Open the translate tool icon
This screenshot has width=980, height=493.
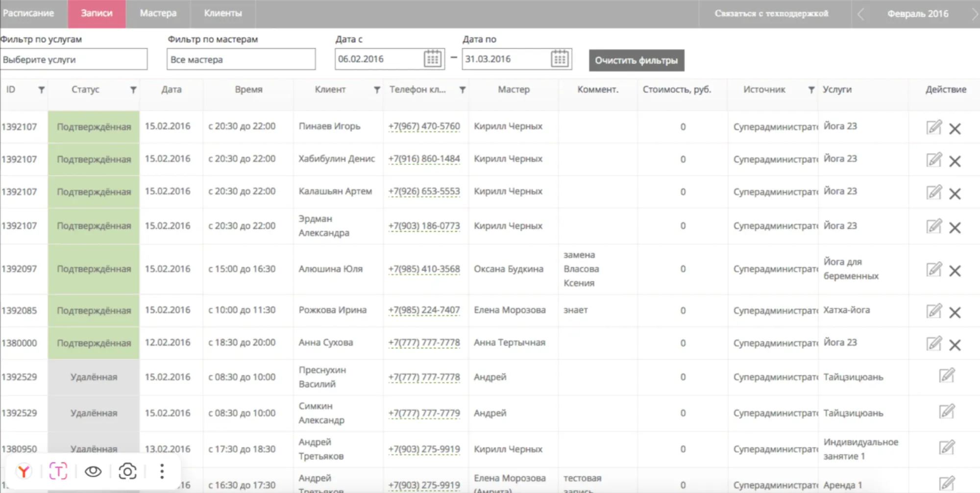pyautogui.click(x=58, y=471)
